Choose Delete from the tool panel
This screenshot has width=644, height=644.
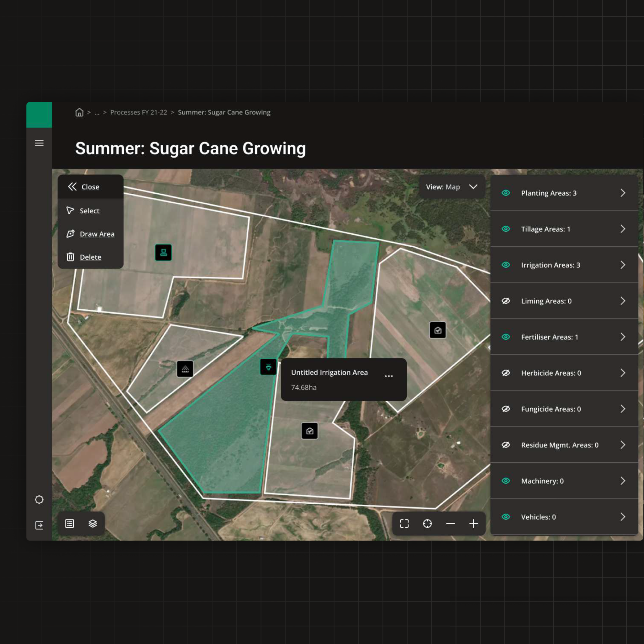(x=90, y=257)
